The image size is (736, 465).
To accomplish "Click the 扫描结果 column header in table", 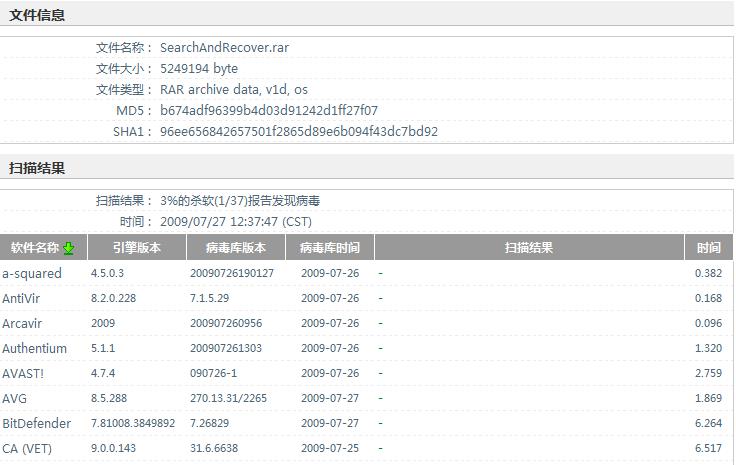I will pyautogui.click(x=529, y=248).
